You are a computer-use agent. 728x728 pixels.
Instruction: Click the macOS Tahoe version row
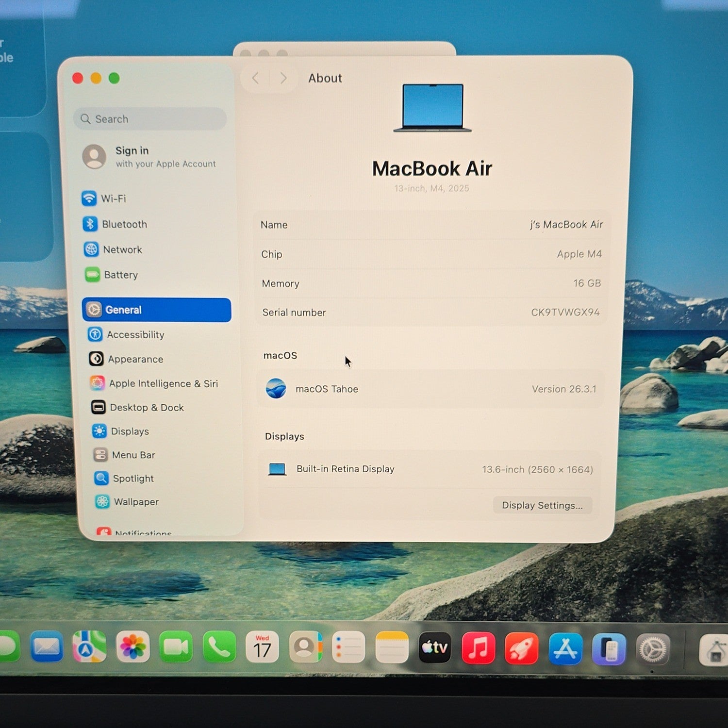[x=431, y=389]
